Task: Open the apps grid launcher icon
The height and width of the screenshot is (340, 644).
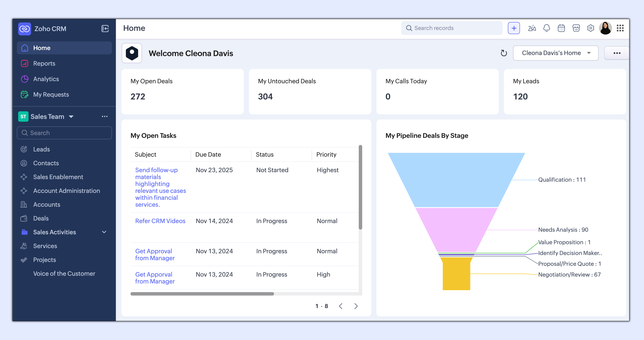Action: coord(620,28)
